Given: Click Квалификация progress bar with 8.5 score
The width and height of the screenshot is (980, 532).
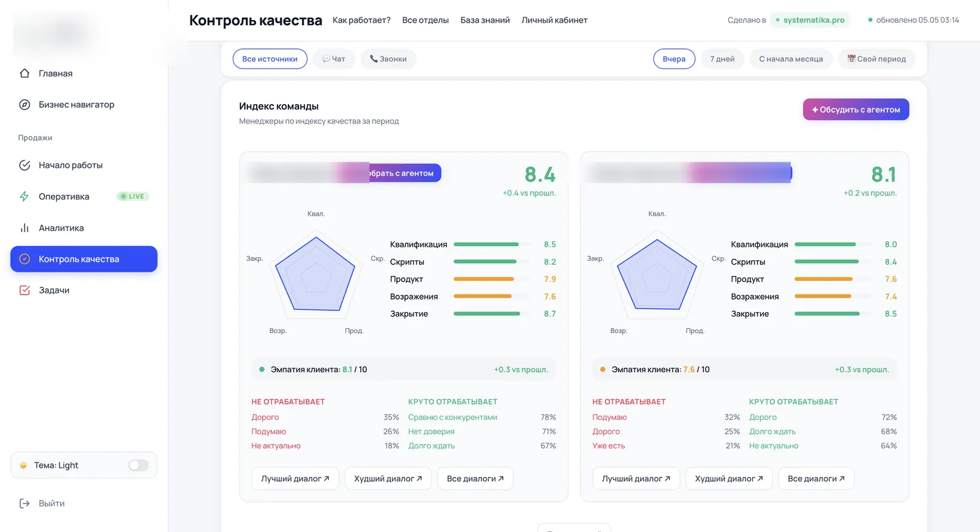Looking at the screenshot, I should pos(492,244).
